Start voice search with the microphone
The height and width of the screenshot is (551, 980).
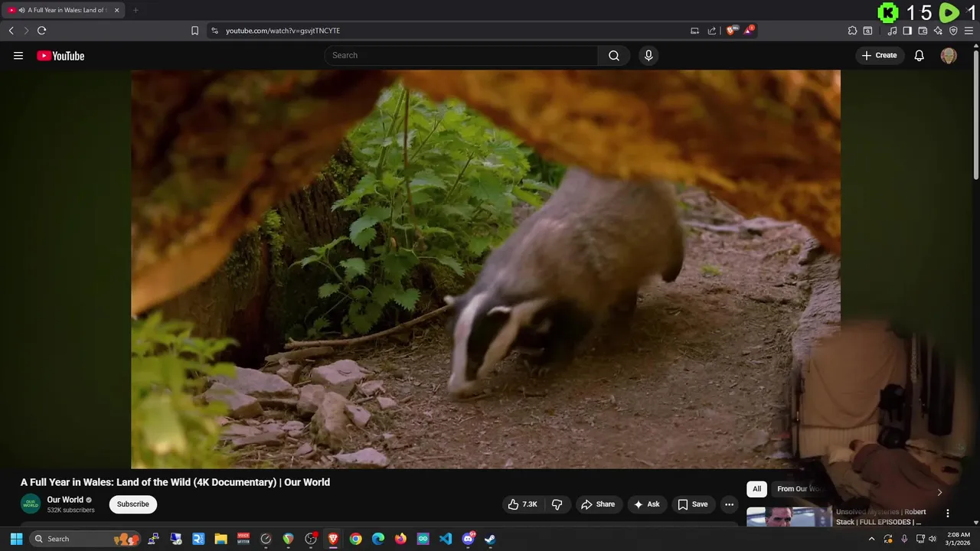[x=648, y=55]
